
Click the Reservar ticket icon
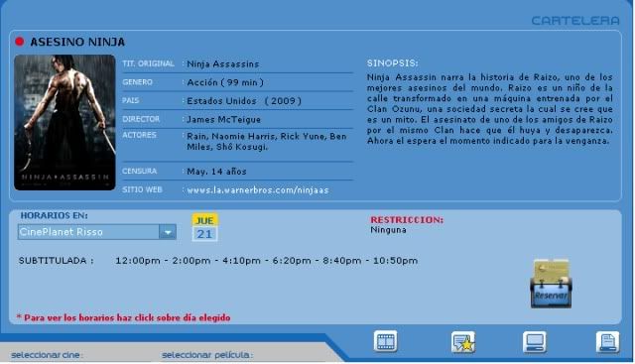pos(552,284)
